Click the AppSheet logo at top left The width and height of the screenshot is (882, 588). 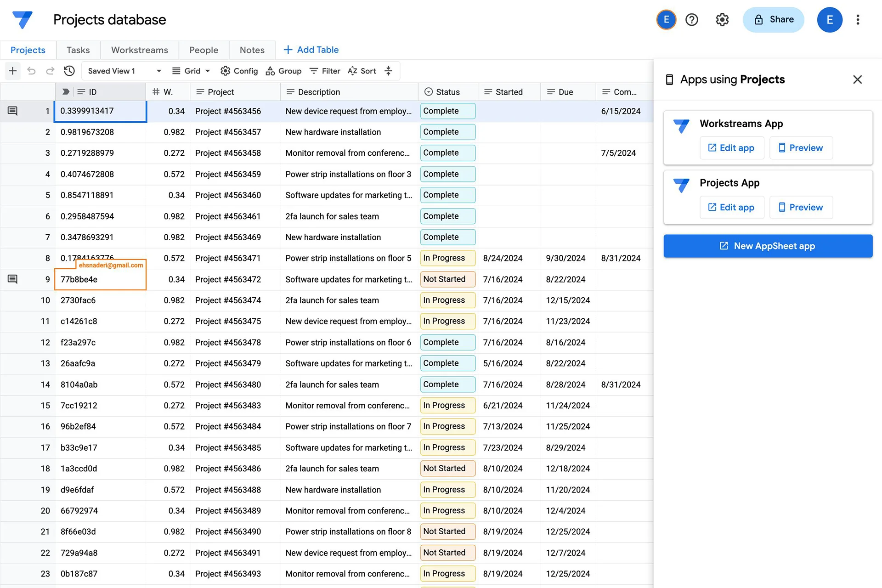click(x=23, y=20)
